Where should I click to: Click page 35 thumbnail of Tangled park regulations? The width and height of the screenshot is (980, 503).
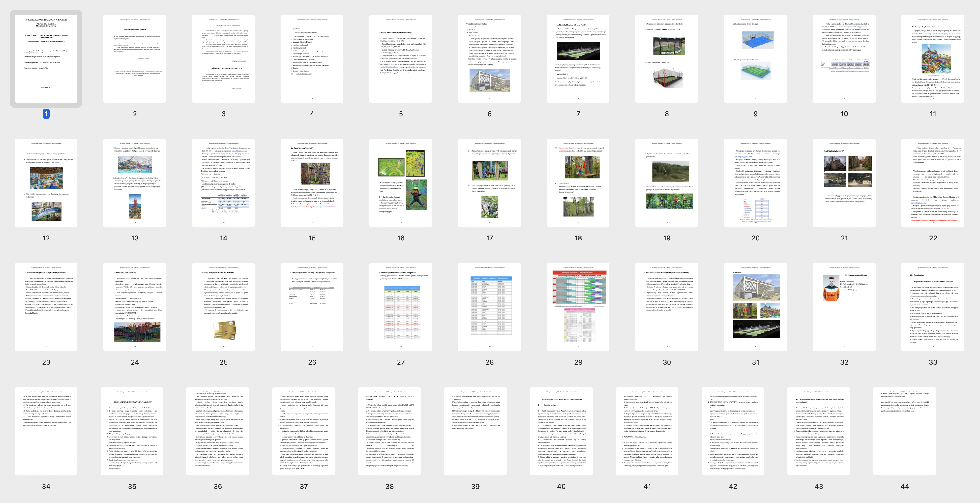click(x=132, y=431)
